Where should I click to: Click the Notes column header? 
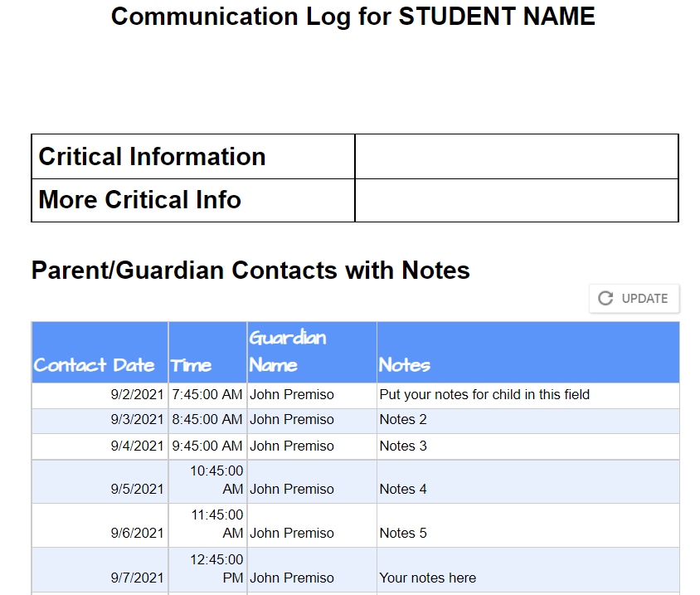(x=528, y=353)
